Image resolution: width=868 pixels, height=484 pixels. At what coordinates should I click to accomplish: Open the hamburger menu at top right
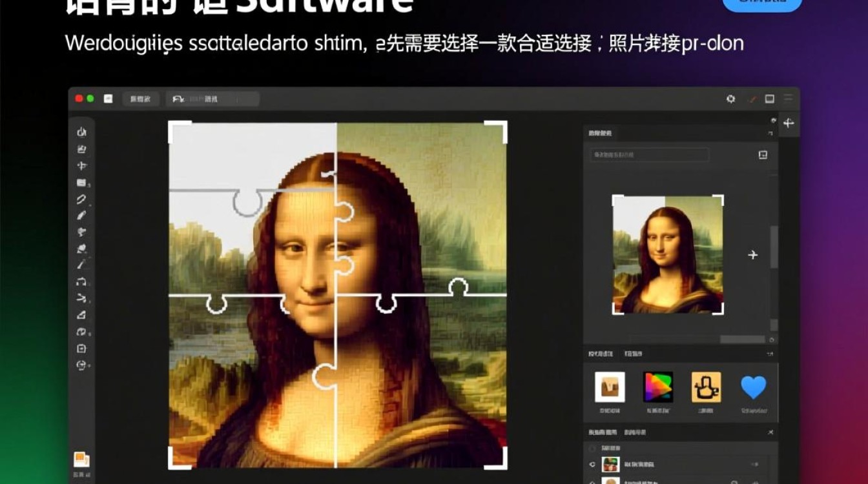point(789,99)
